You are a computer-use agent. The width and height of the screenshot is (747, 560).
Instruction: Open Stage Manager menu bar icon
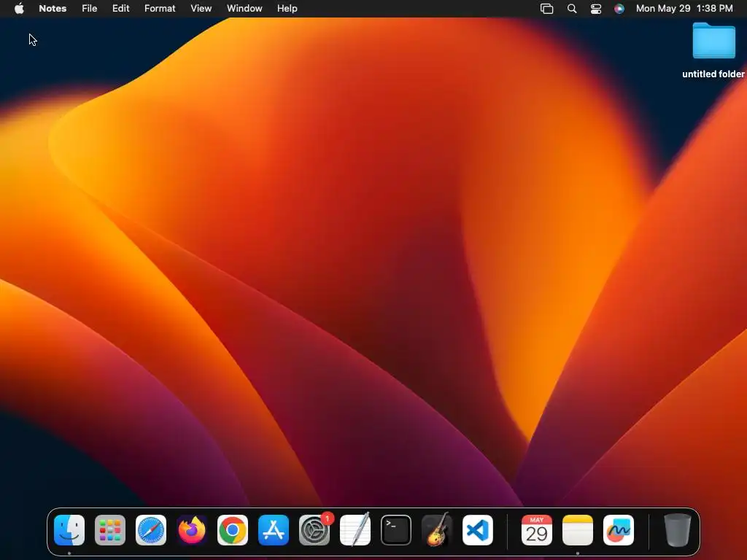click(547, 9)
